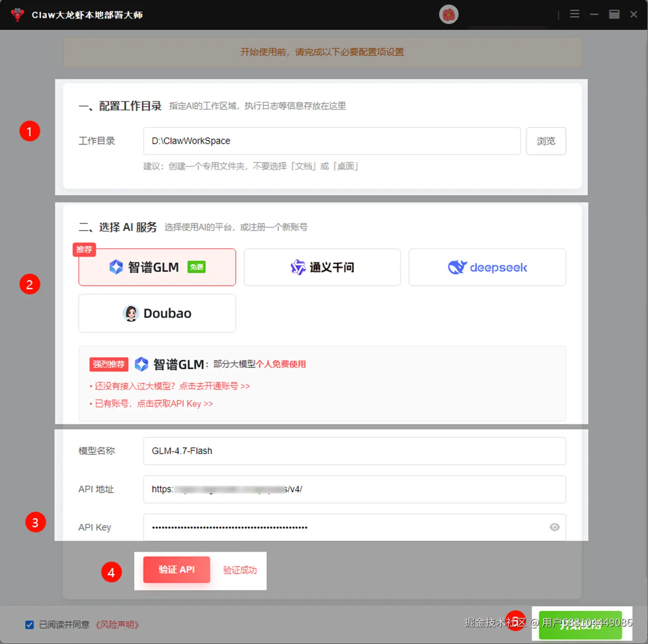
Task: Toggle the 已阅读并同意 checkbox
Action: [x=29, y=624]
